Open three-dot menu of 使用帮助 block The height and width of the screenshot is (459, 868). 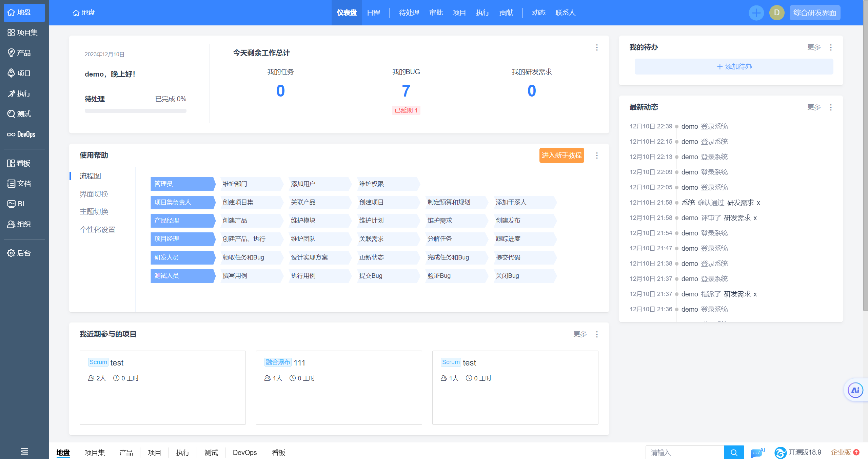[x=597, y=155]
